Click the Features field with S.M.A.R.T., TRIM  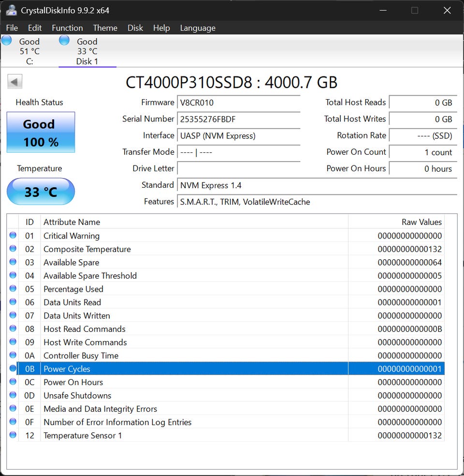(317, 202)
